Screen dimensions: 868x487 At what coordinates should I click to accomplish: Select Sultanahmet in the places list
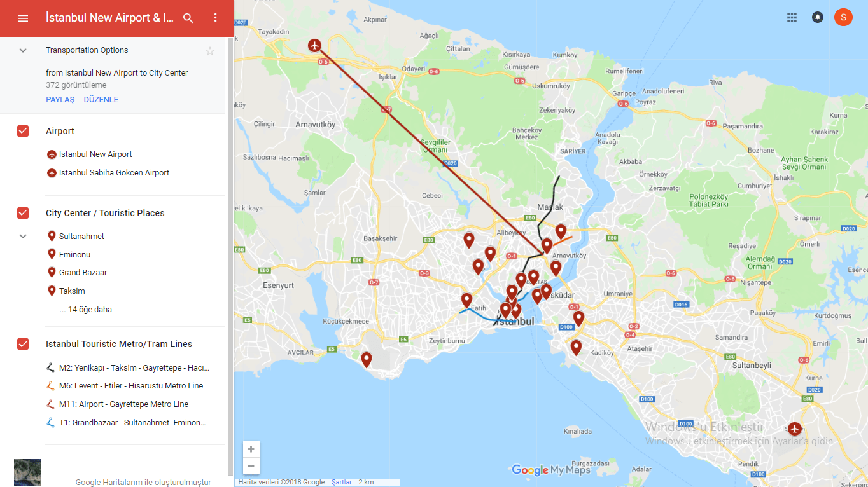81,237
